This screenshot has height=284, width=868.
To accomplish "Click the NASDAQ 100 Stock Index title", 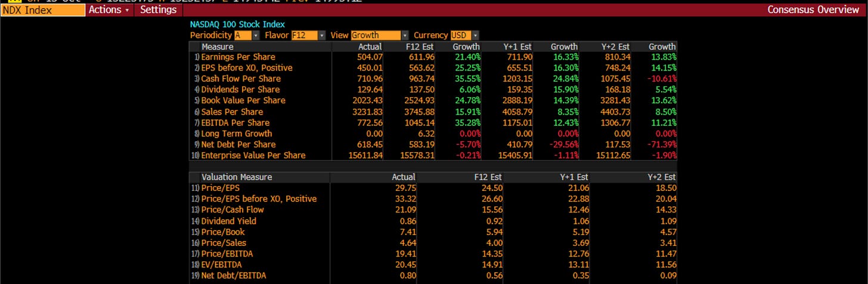I will (x=237, y=24).
